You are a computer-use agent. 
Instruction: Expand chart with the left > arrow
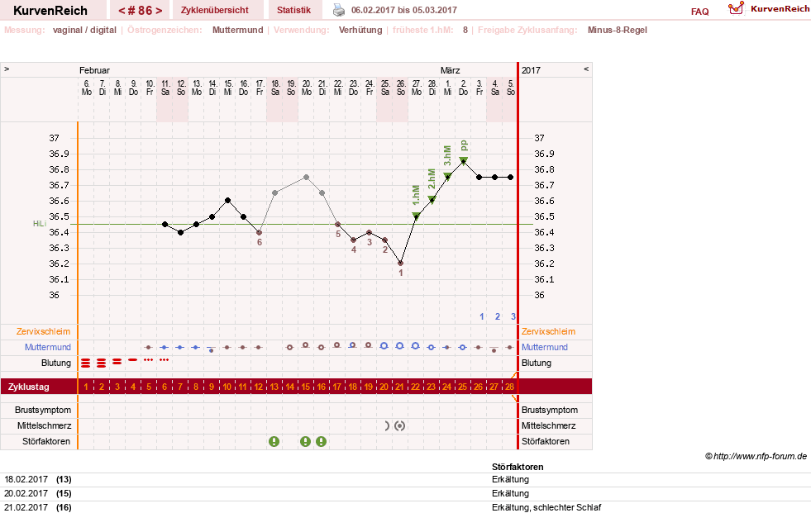click(x=7, y=69)
